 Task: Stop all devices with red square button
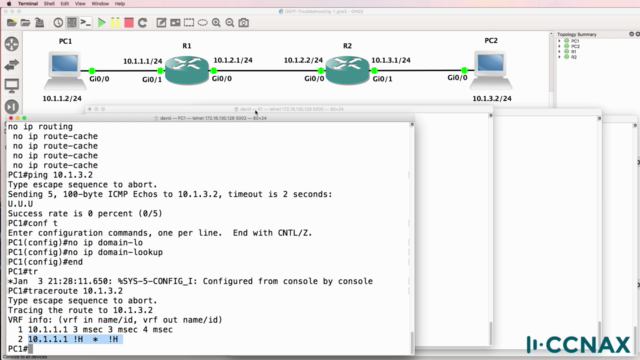click(129, 22)
